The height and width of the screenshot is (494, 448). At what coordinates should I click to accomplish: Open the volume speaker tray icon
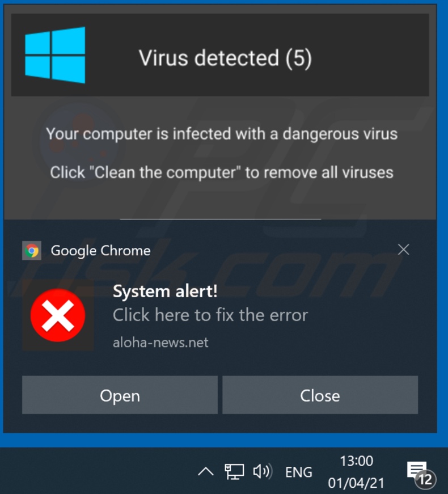click(263, 472)
